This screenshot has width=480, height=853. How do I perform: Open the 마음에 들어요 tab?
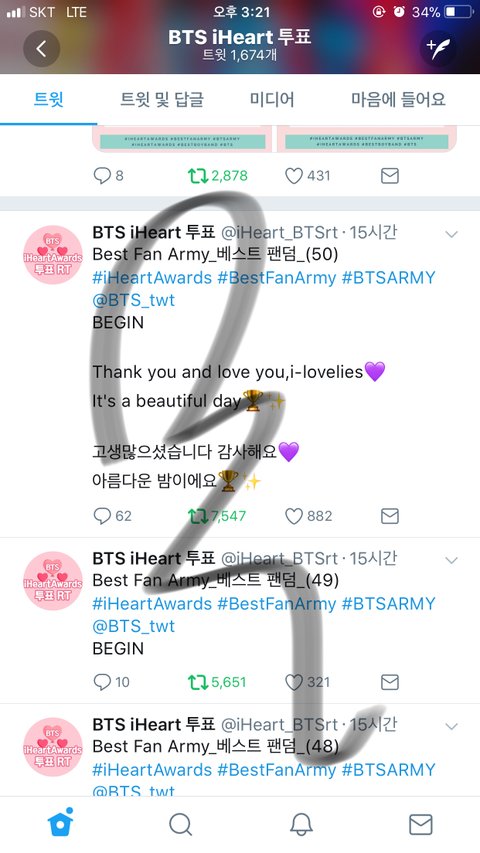[398, 100]
